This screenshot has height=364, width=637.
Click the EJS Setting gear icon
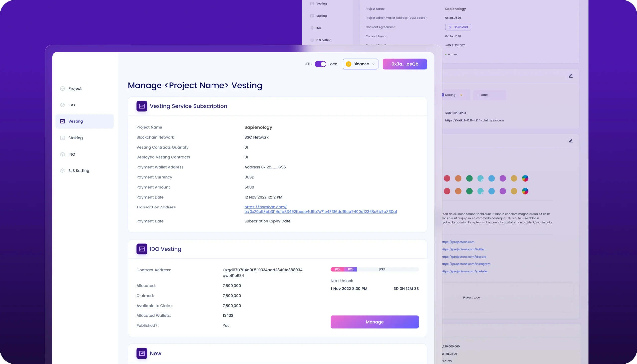click(x=62, y=171)
